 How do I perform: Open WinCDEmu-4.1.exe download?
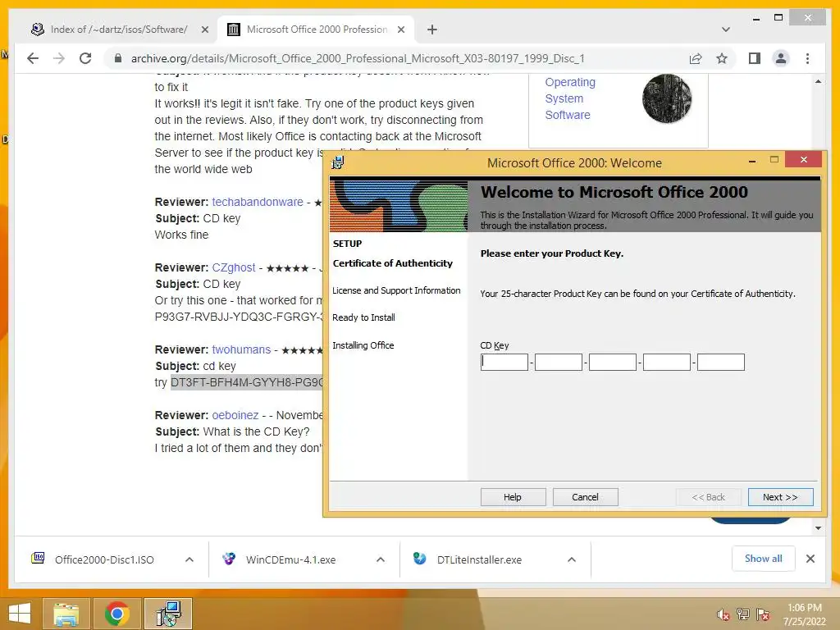(290, 559)
